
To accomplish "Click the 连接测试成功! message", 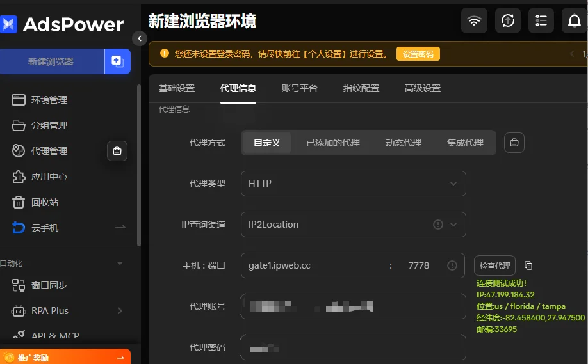I will (501, 283).
